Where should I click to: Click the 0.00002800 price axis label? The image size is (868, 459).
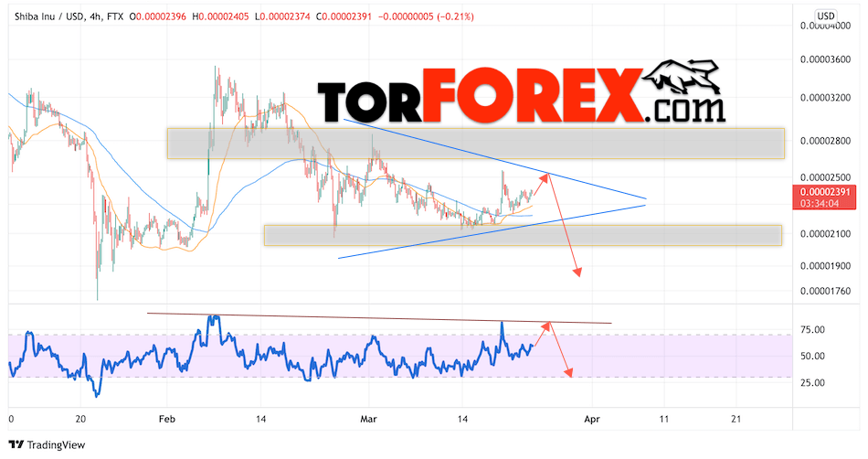point(825,141)
